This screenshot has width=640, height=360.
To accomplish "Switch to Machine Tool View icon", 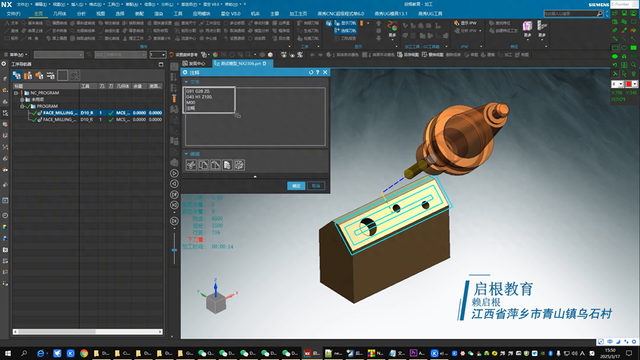I will point(28,75).
